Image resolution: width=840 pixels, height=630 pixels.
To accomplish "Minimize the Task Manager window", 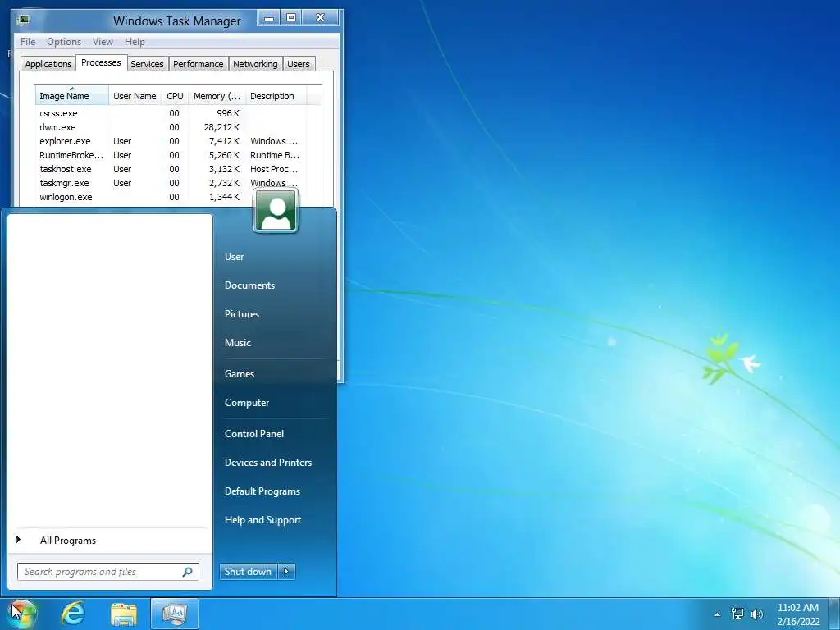I will 269,18.
